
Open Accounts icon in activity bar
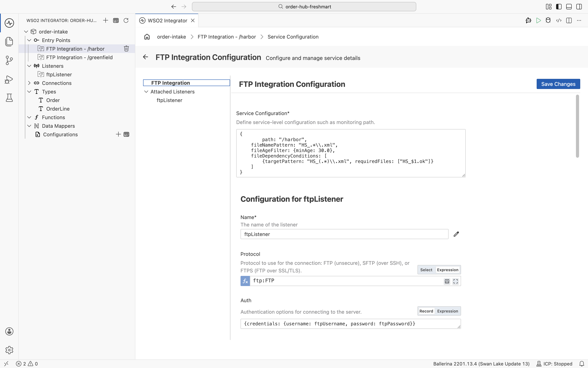(9, 331)
